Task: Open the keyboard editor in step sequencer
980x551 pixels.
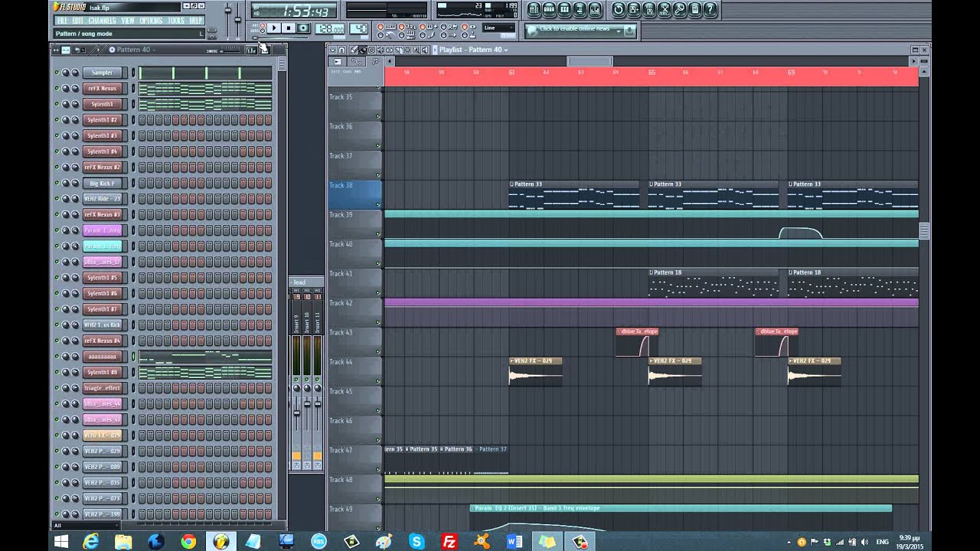Action: [265, 50]
